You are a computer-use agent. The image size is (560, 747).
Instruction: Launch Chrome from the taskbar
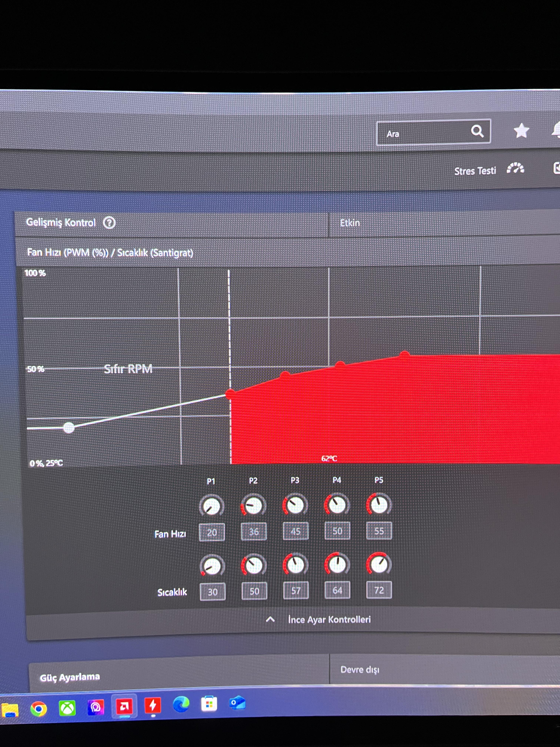click(x=39, y=709)
